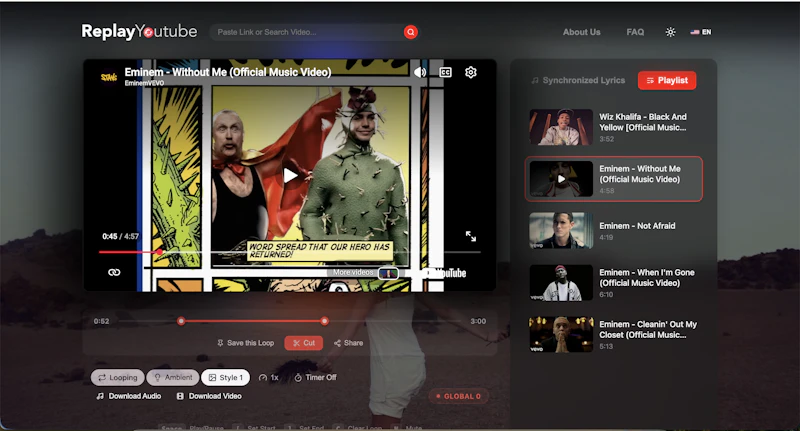Toggle light theme with sun icon
800x431 pixels.
[670, 32]
